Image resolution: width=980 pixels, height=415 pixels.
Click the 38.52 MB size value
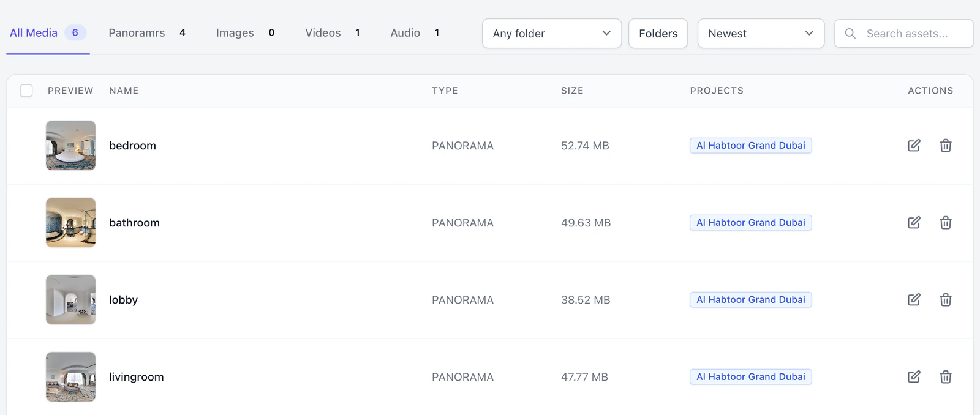(586, 299)
